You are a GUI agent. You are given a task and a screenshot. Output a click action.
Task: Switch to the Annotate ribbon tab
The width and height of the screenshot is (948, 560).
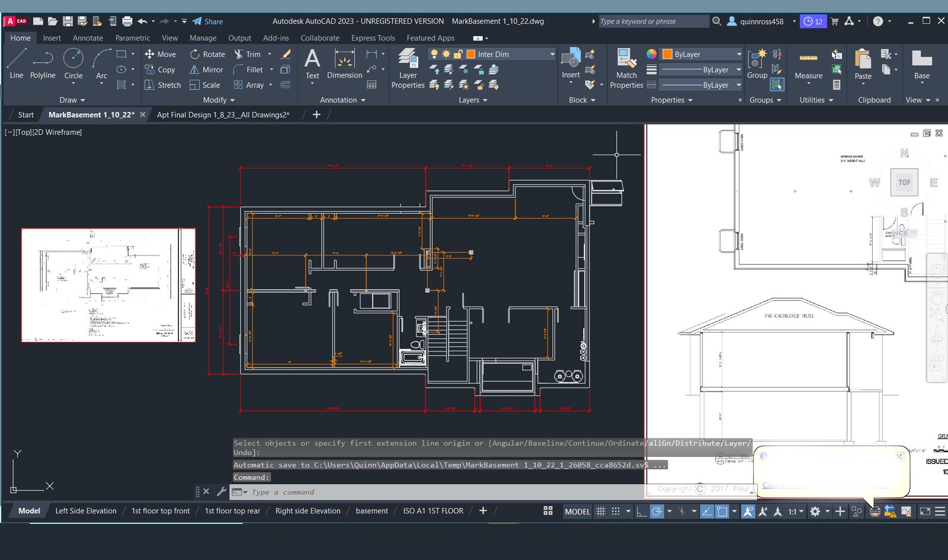point(88,38)
